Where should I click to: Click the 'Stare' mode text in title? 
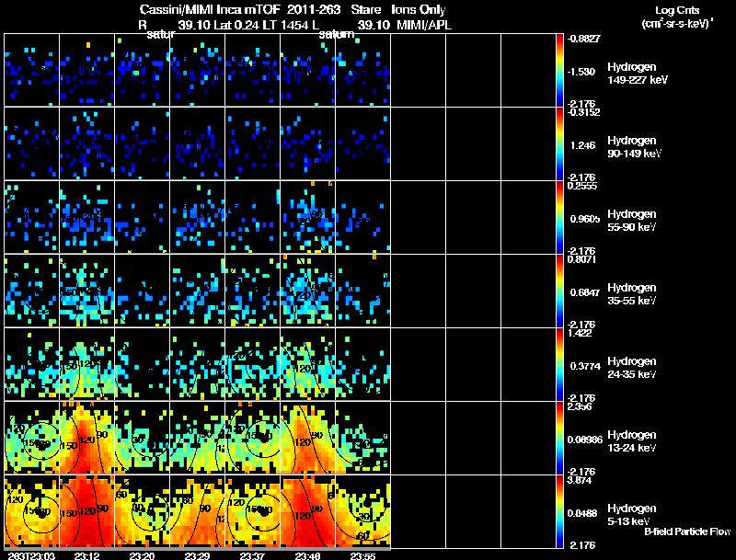[x=365, y=10]
